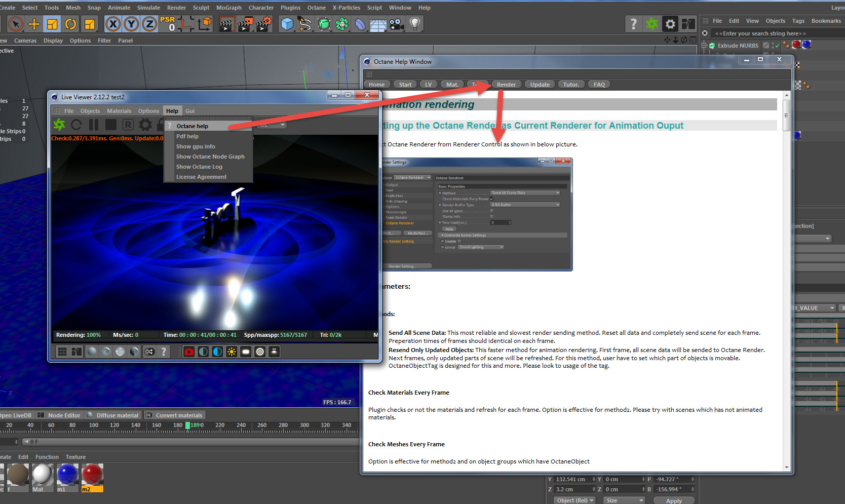Open the FAQ help section
The height and width of the screenshot is (504, 845).
click(x=599, y=85)
